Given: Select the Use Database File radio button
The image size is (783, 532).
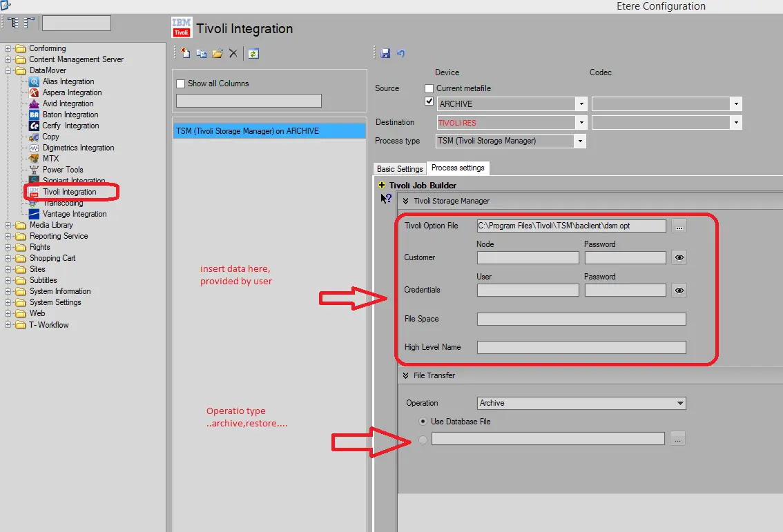Looking at the screenshot, I should pos(423,421).
